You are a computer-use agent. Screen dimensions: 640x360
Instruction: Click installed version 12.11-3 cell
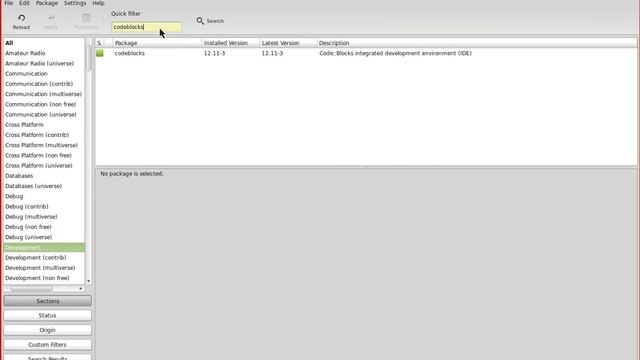(x=214, y=53)
